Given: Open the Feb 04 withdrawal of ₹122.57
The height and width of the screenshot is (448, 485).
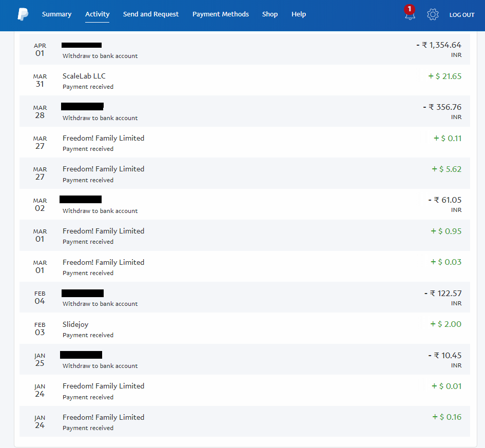Looking at the screenshot, I should (245, 298).
